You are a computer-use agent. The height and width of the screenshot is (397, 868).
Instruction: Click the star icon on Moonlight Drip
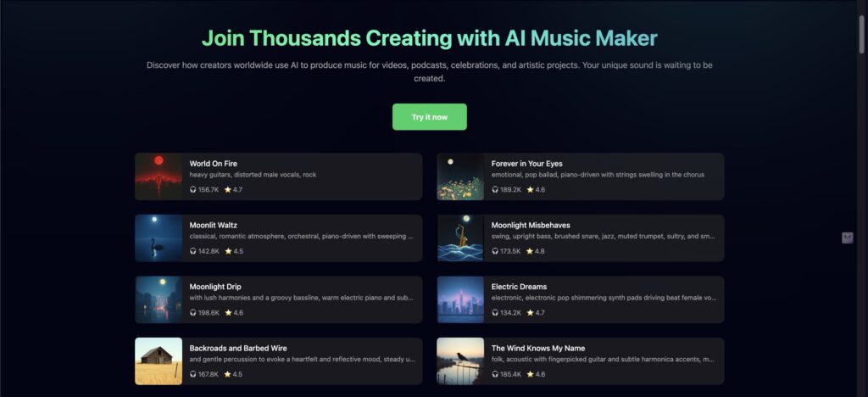(x=228, y=312)
